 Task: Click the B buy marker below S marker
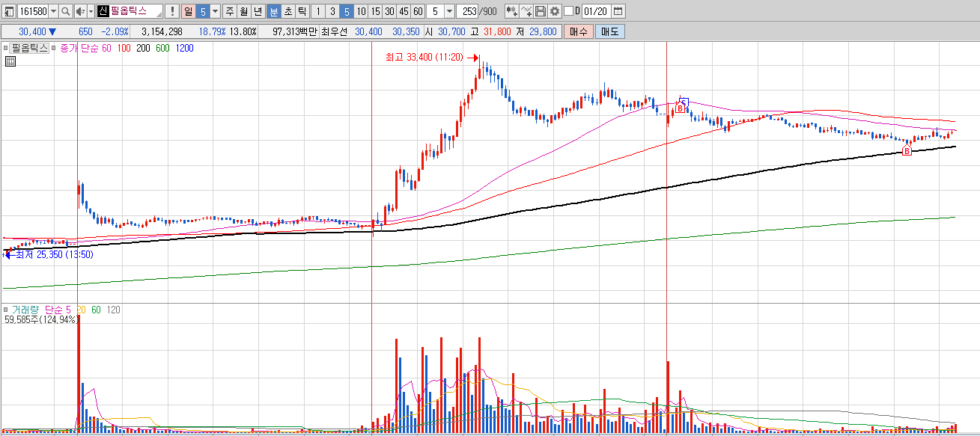click(x=679, y=109)
